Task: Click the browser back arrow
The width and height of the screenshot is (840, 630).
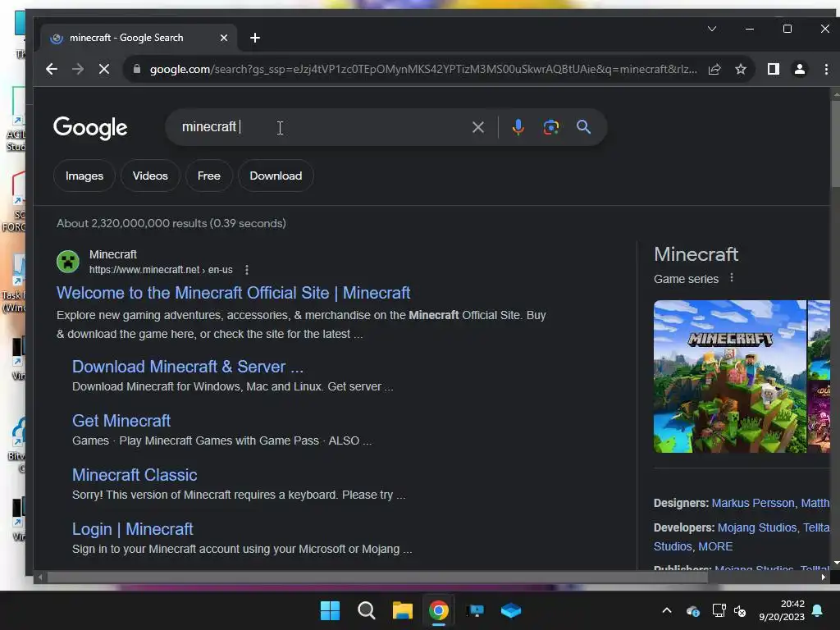Action: 52,69
